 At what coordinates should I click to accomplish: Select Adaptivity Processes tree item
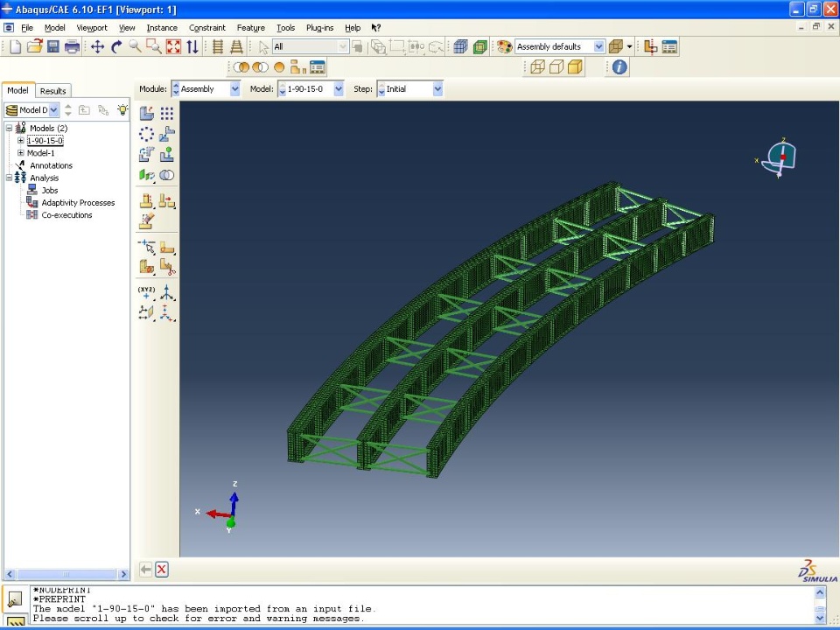[78, 202]
